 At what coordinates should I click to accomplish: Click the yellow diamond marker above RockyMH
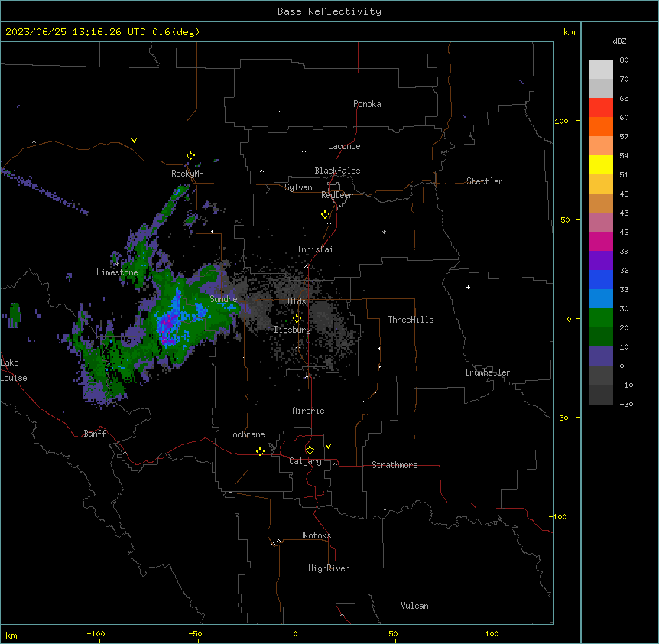(x=190, y=156)
